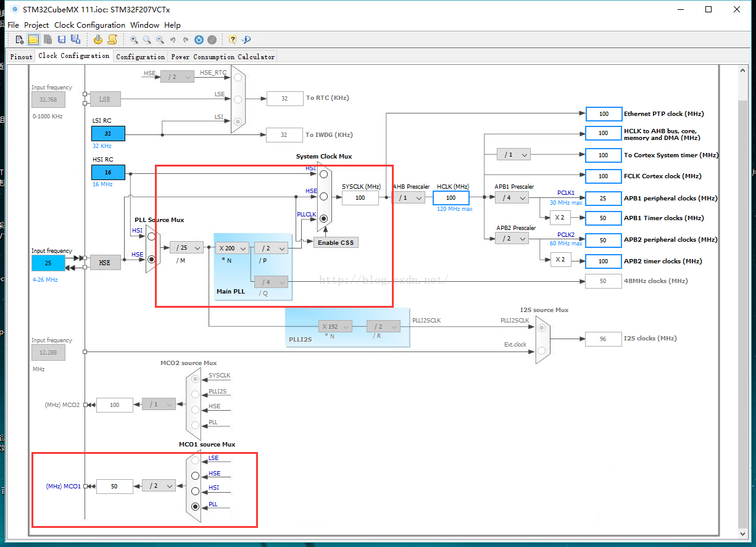Click the HCLK (MHz) value field
Viewport: 756px width, 547px height.
[x=451, y=197]
